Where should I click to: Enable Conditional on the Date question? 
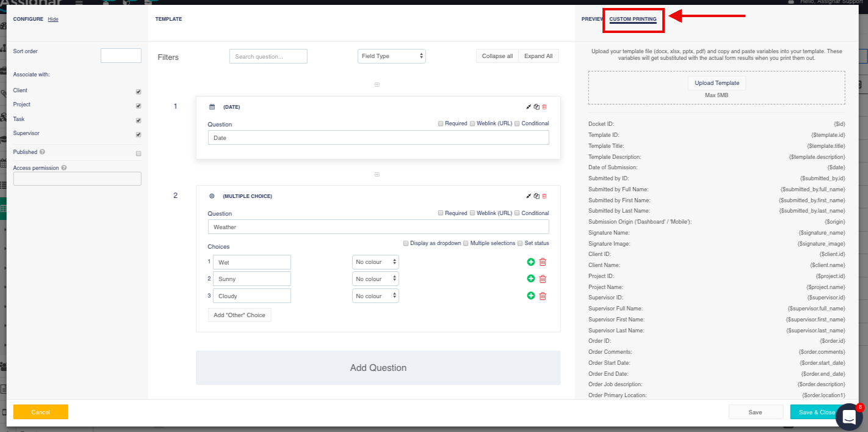click(517, 123)
